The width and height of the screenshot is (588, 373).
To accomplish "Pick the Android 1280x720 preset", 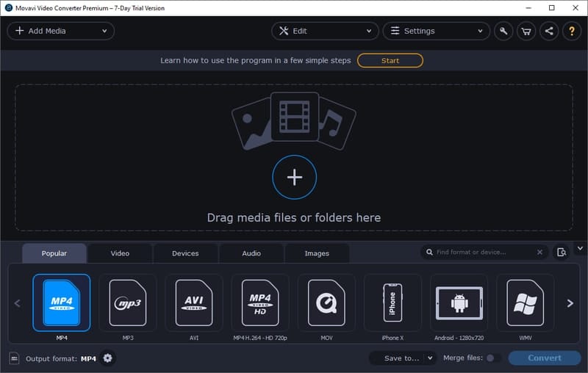I will pyautogui.click(x=459, y=303).
